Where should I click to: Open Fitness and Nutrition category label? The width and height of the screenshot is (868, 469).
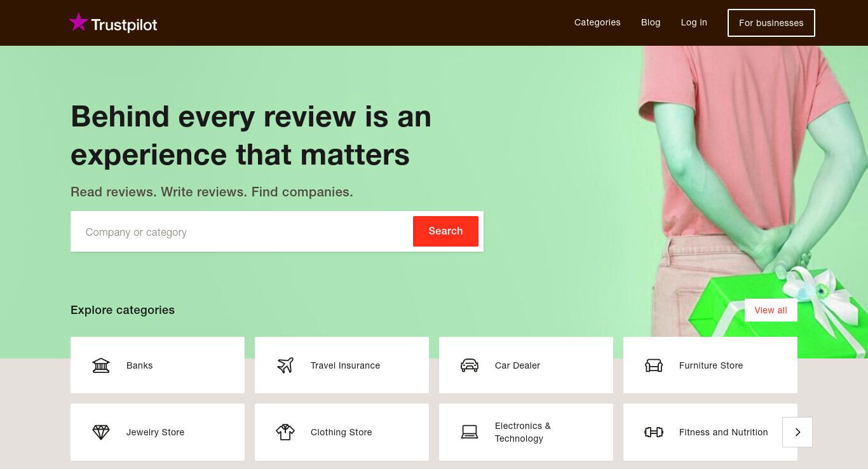[x=724, y=432]
